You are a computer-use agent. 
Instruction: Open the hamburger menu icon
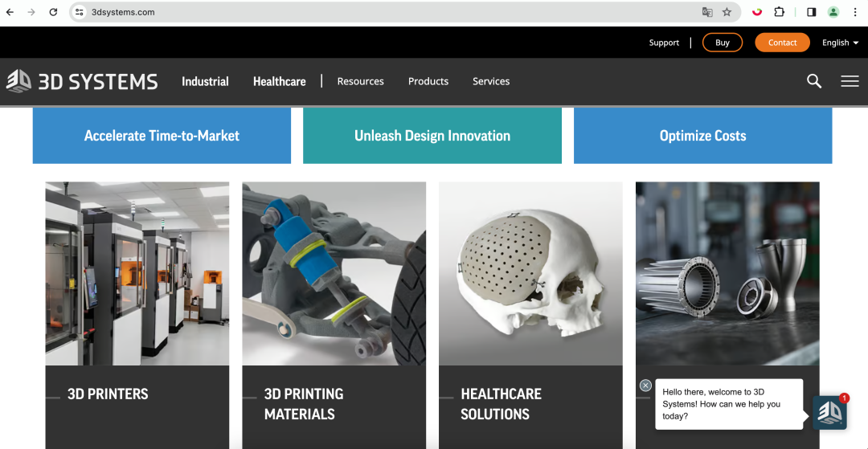850,81
